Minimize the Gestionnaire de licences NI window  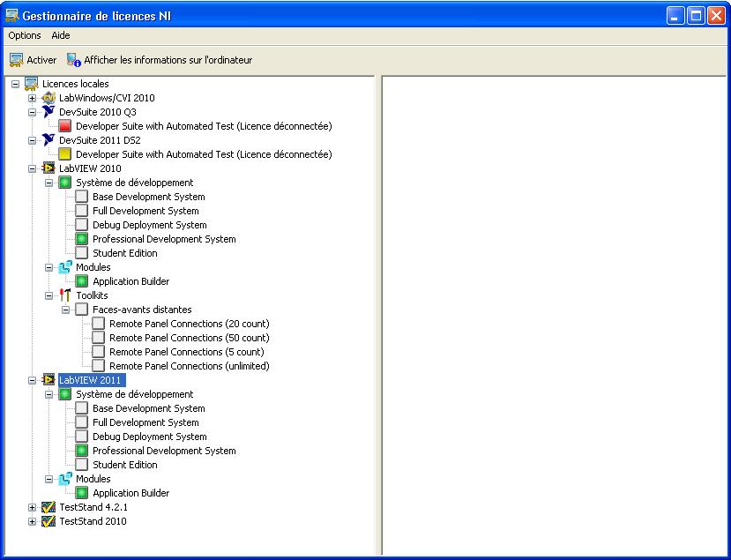pos(675,17)
